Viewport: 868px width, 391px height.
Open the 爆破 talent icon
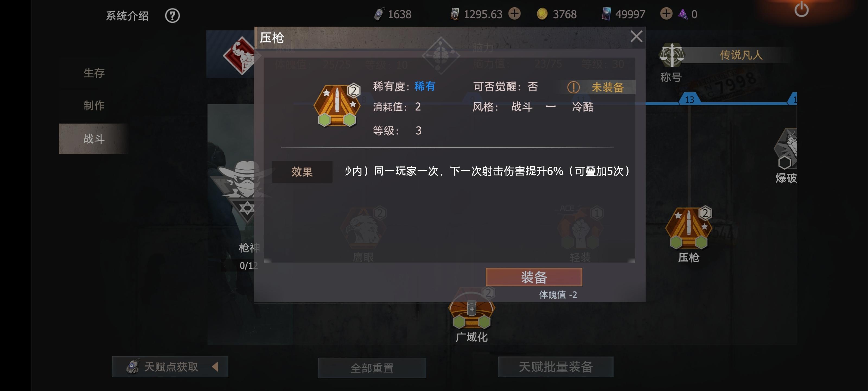[786, 149]
